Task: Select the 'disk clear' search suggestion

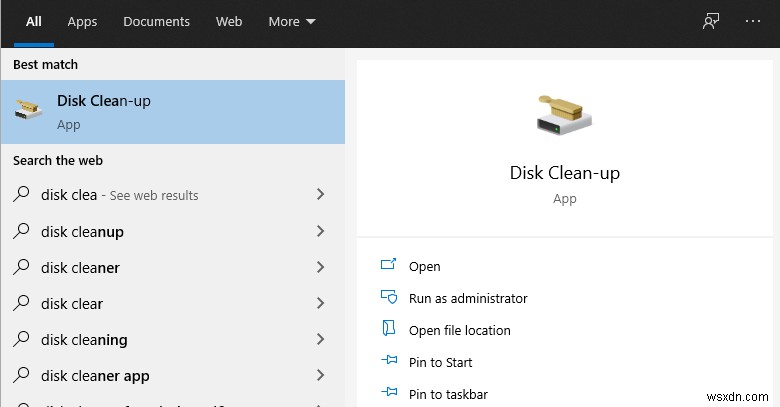Action: point(72,304)
